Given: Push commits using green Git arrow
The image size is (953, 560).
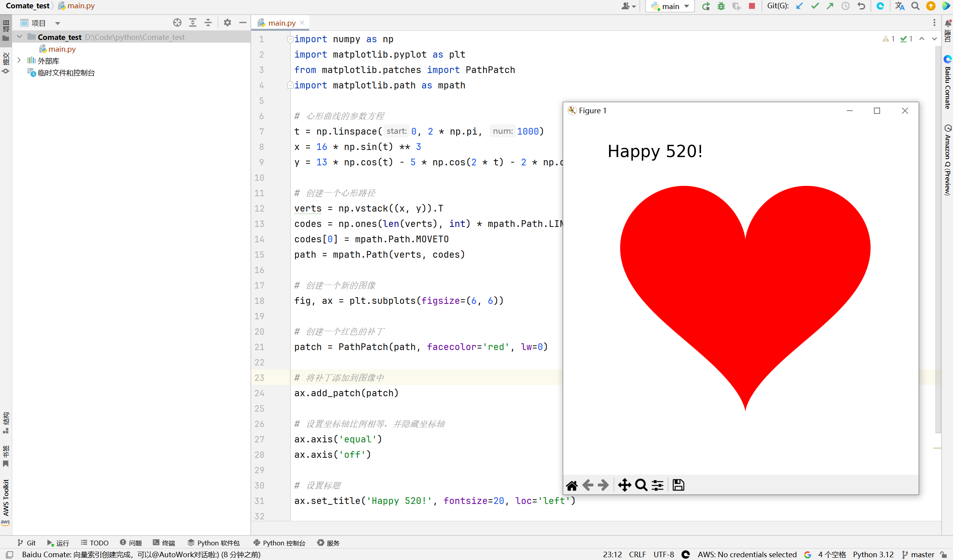Looking at the screenshot, I should [x=830, y=6].
